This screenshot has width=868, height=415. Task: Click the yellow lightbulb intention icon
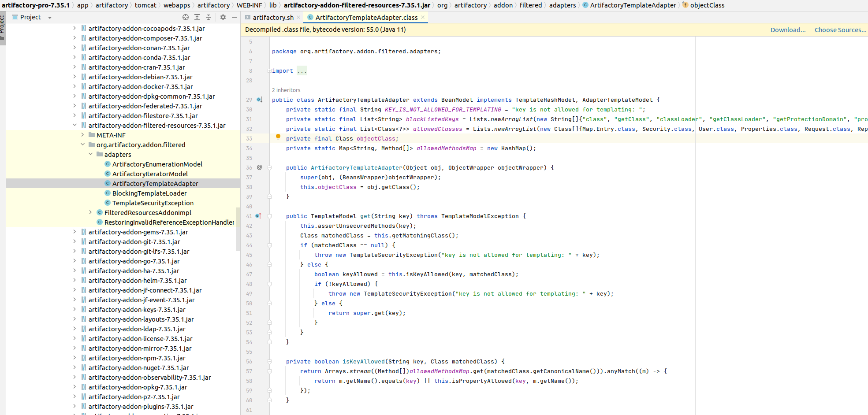tap(278, 137)
